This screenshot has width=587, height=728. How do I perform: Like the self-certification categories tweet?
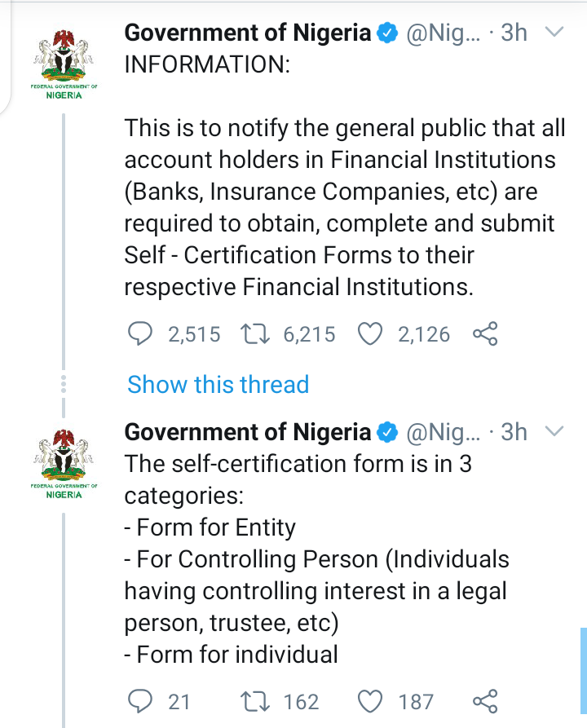click(x=371, y=701)
